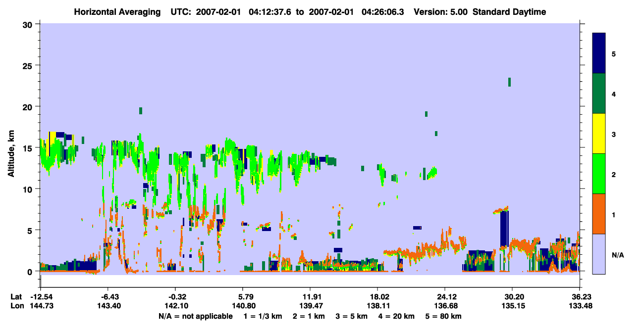Click the 'Lat' row label

click(x=16, y=297)
